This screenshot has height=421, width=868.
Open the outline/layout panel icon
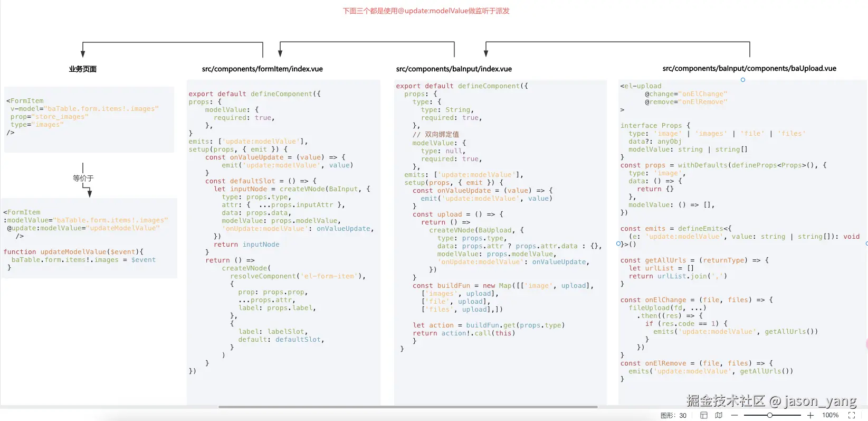pos(703,415)
